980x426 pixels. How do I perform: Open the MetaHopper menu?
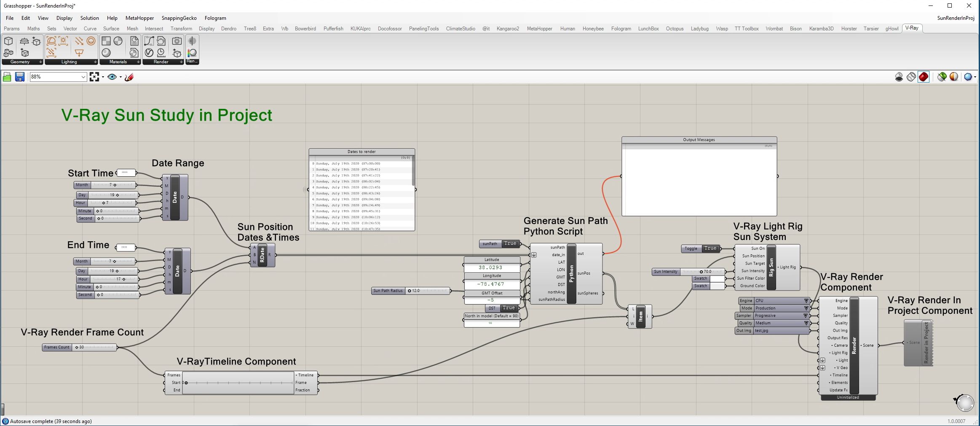139,18
